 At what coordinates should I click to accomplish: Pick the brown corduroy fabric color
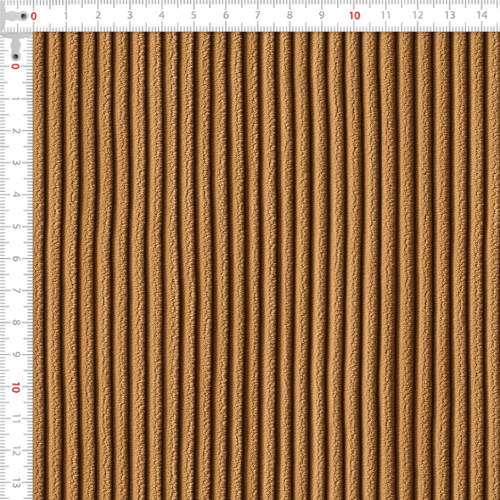point(267,267)
